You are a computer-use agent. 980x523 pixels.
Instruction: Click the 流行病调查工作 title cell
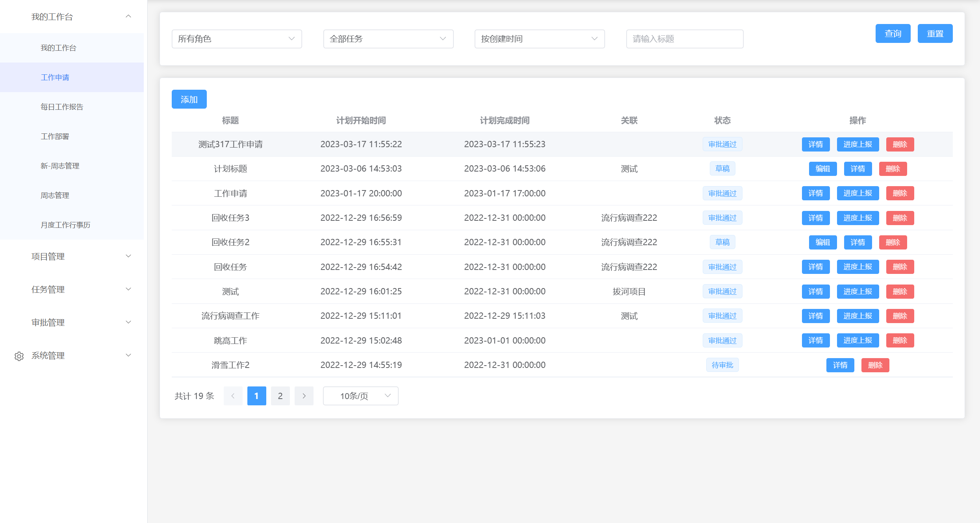[230, 316]
